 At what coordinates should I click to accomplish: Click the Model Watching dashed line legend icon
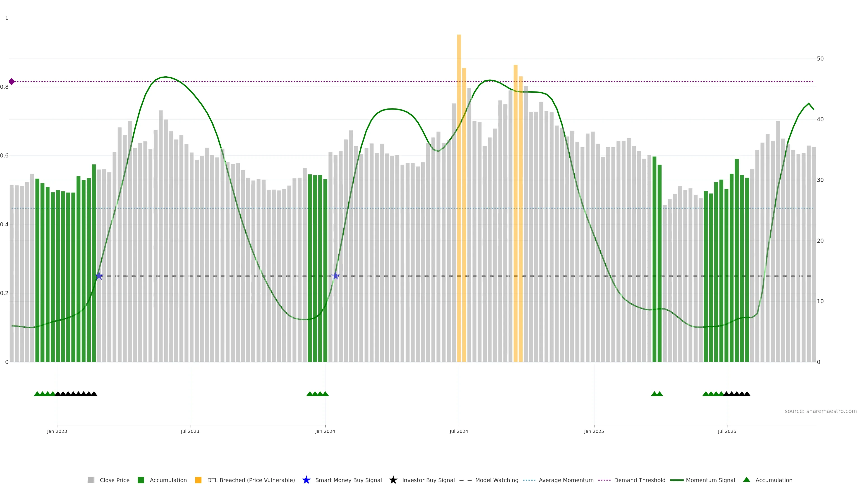465,480
